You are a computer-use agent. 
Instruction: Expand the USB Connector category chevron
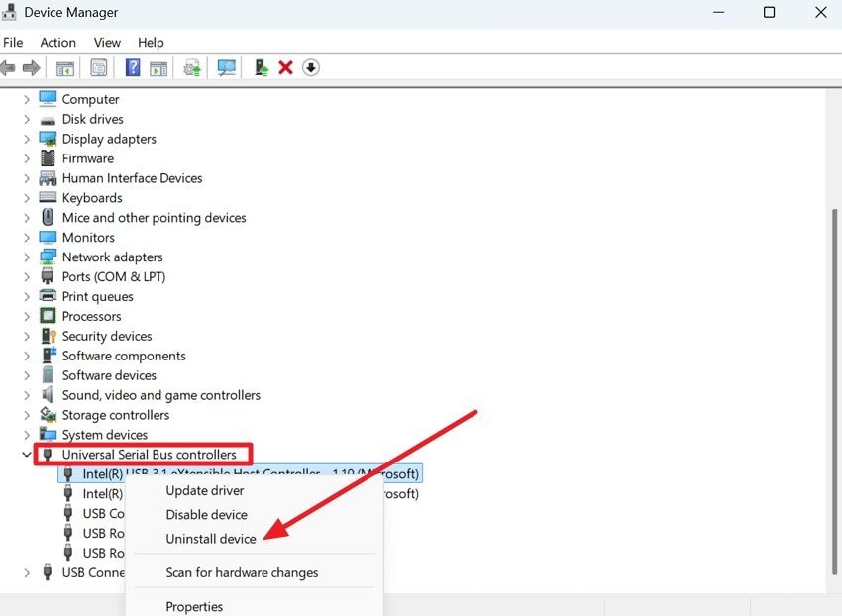click(27, 573)
